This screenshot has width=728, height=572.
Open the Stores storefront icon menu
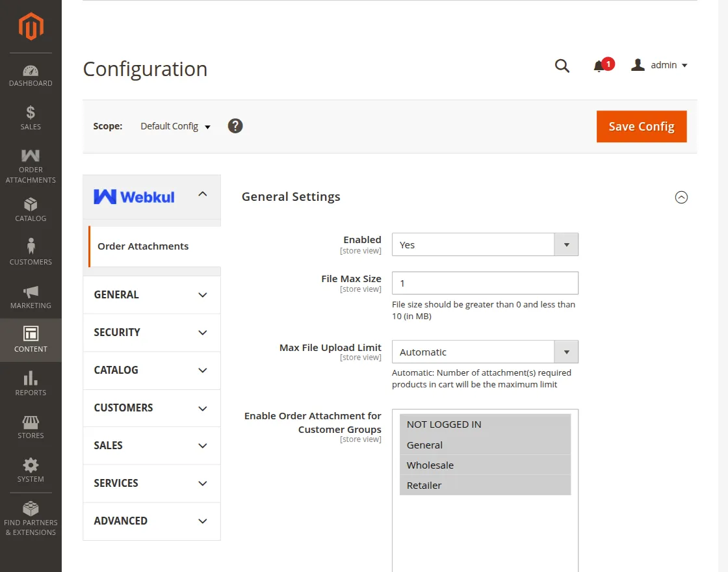31,427
